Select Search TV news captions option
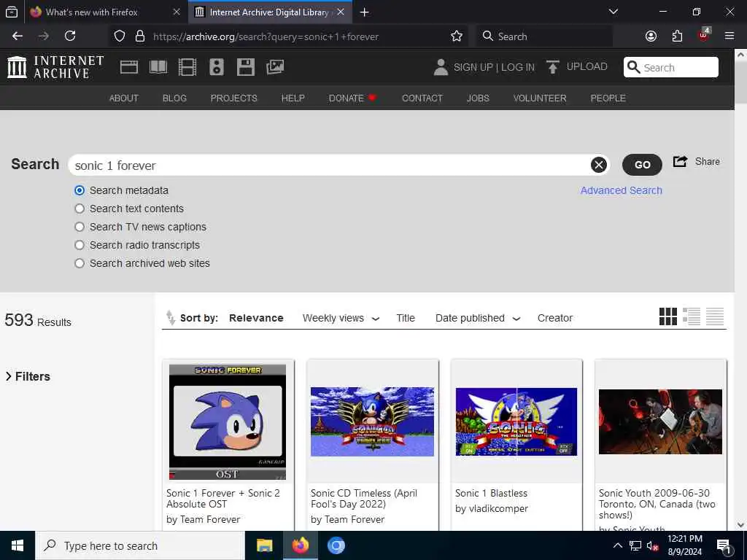The width and height of the screenshot is (747, 560). [x=80, y=227]
